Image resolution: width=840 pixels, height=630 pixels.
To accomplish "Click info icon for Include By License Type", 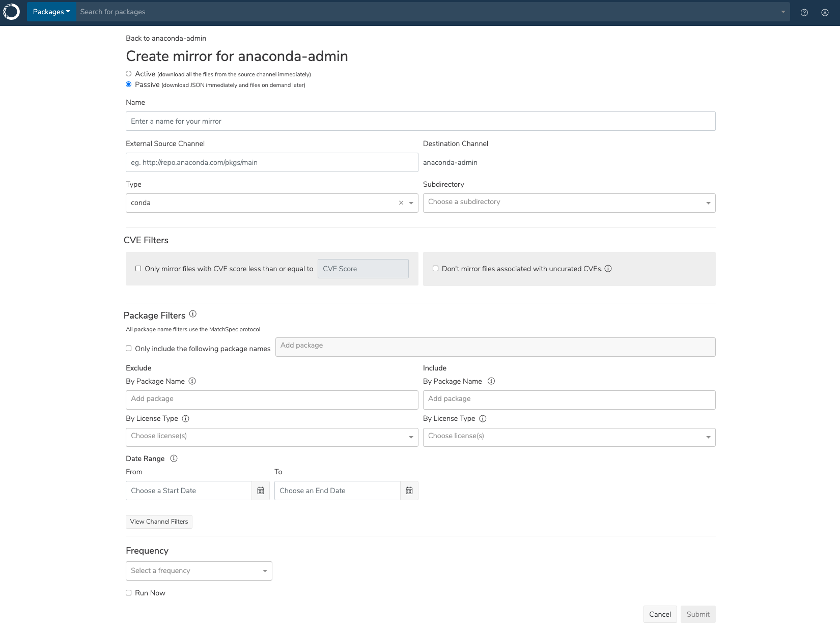I will (x=483, y=419).
